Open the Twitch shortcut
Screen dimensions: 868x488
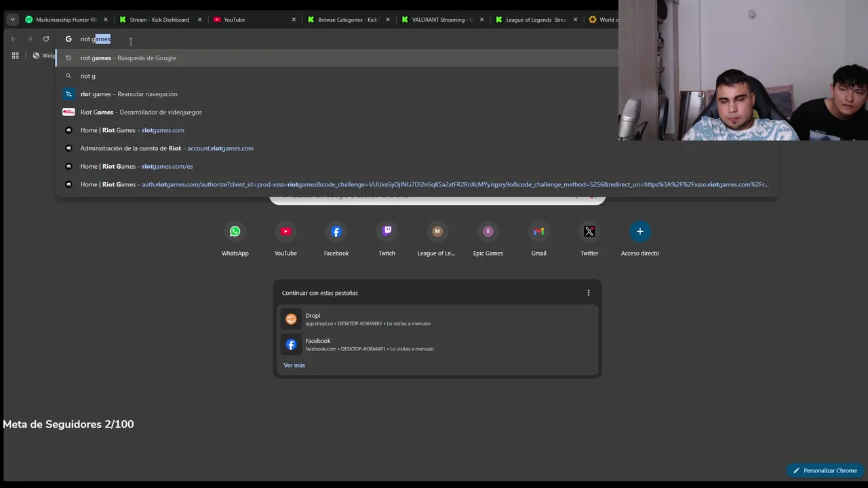(x=387, y=239)
